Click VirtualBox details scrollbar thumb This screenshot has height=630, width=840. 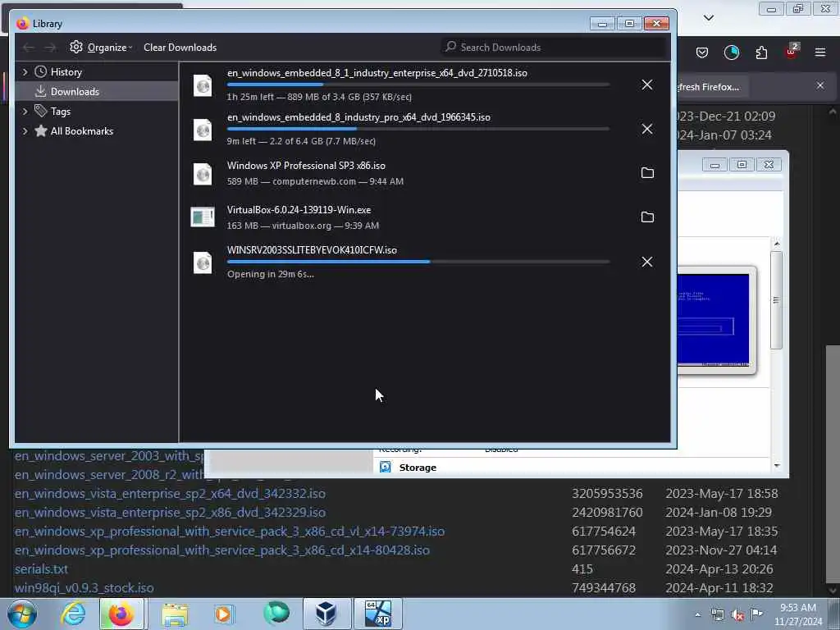point(776,300)
